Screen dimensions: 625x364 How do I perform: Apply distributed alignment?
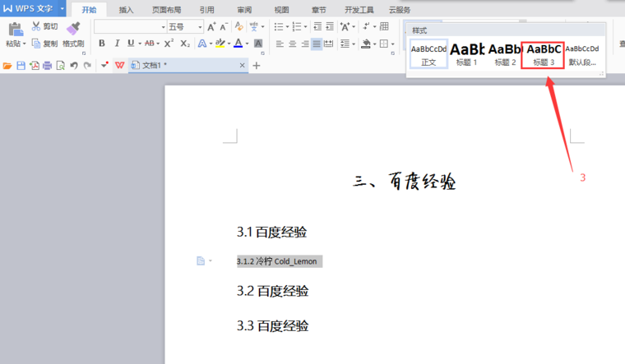pos(328,44)
